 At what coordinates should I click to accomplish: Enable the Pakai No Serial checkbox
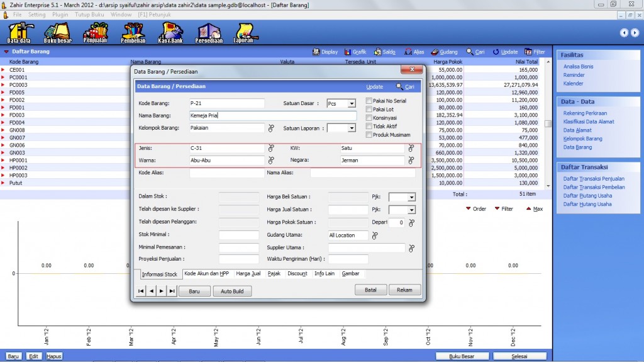click(369, 101)
